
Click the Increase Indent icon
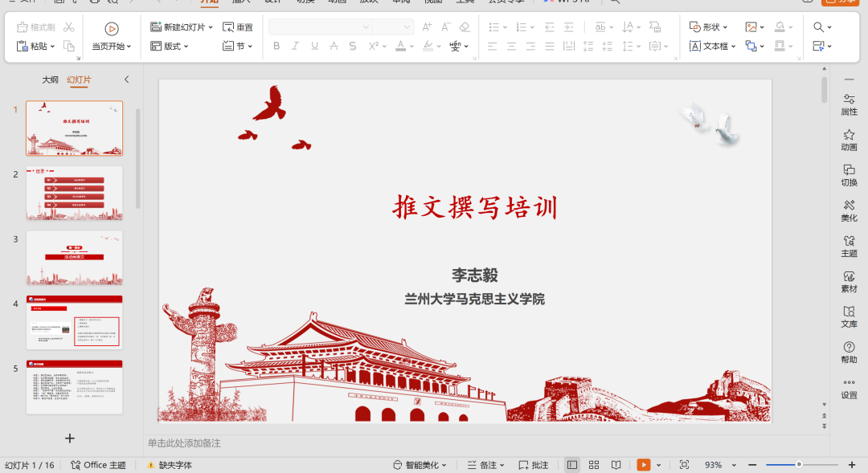pyautogui.click(x=568, y=27)
